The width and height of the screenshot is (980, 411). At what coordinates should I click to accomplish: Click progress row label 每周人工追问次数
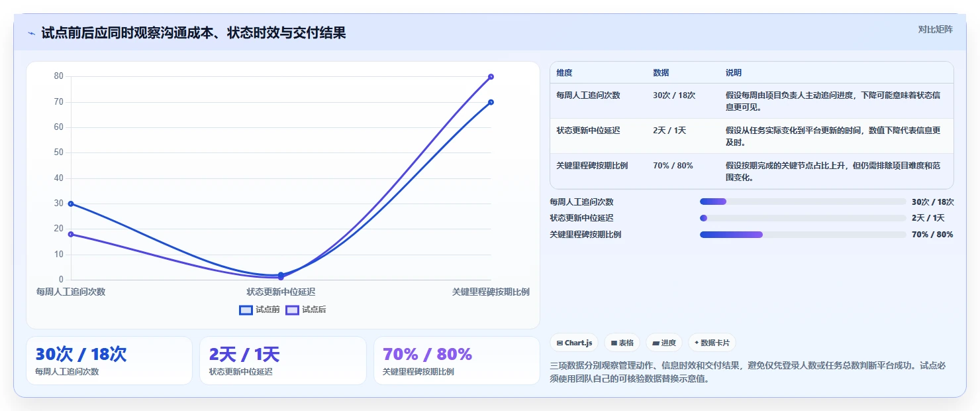581,202
